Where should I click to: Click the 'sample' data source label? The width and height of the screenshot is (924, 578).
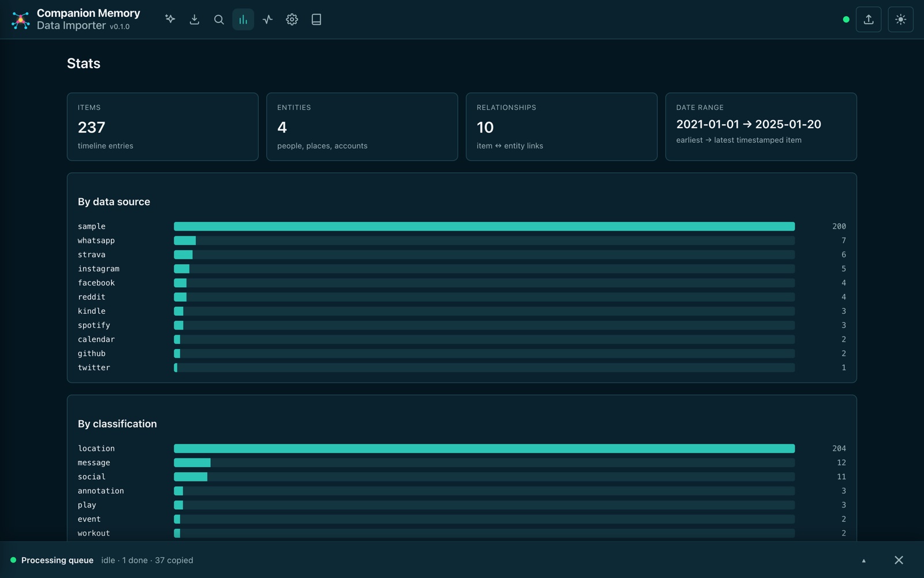92,227
